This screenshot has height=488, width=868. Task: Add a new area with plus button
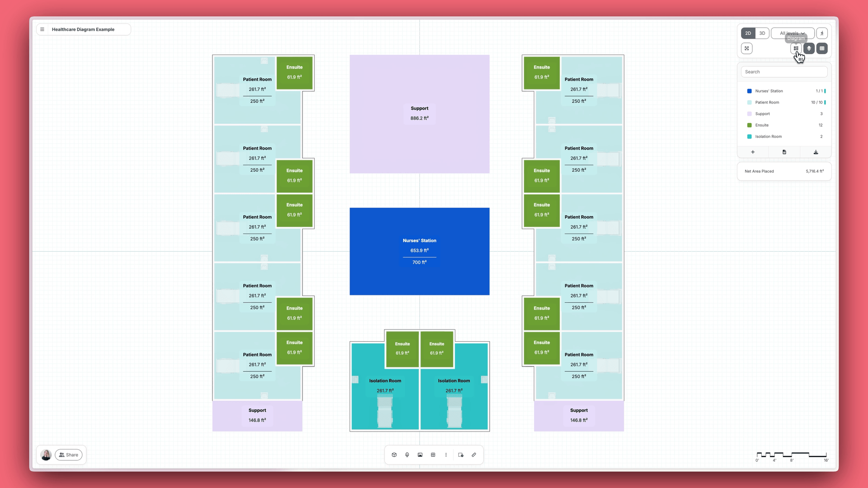coord(753,152)
